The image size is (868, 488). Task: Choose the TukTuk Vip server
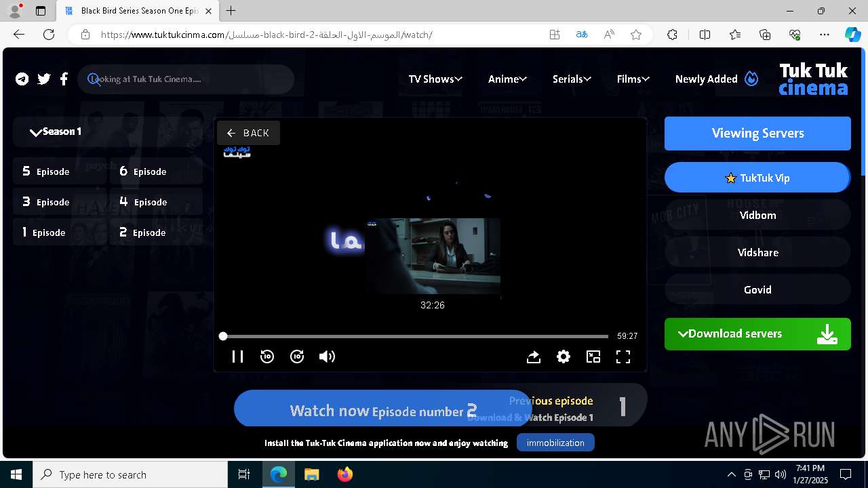point(757,178)
